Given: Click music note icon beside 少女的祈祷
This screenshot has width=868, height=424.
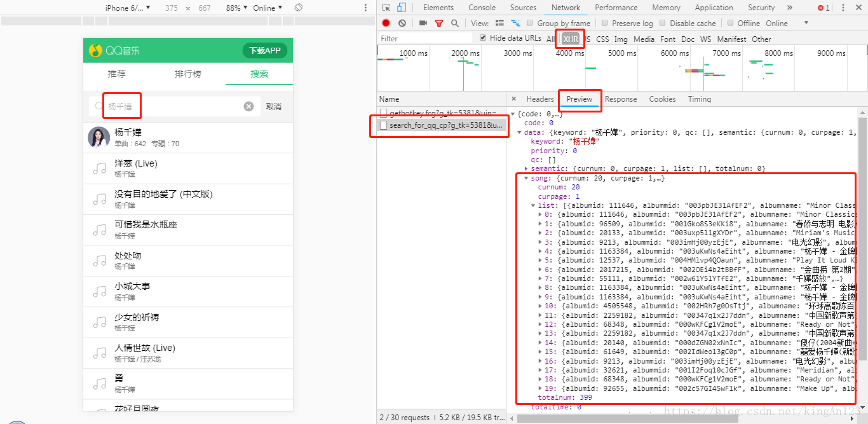Looking at the screenshot, I should tap(100, 322).
